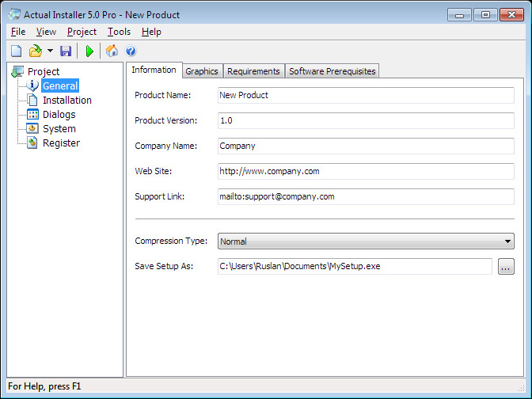This screenshot has height=399, width=532.
Task: Click the New project toolbar icon
Action: tap(17, 51)
